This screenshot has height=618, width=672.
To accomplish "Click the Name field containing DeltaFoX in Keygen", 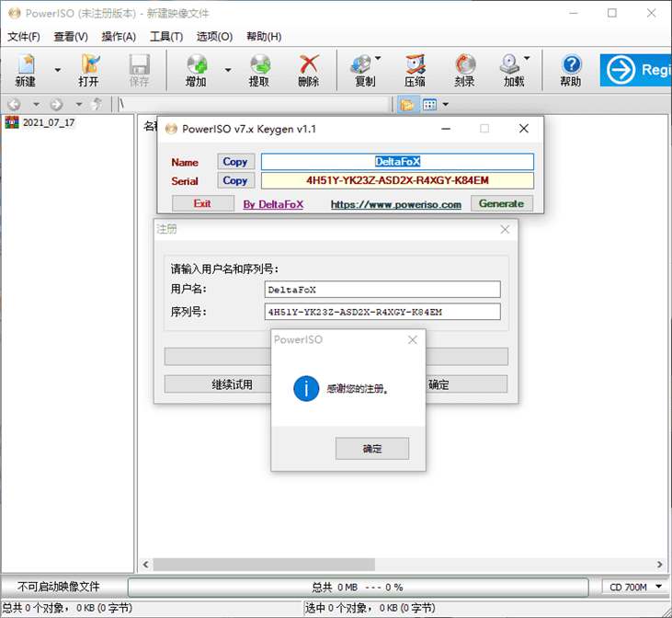I will point(397,162).
